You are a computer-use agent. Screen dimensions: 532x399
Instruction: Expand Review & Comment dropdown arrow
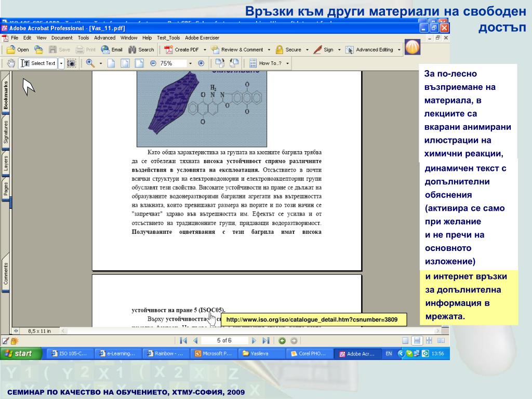(269, 50)
